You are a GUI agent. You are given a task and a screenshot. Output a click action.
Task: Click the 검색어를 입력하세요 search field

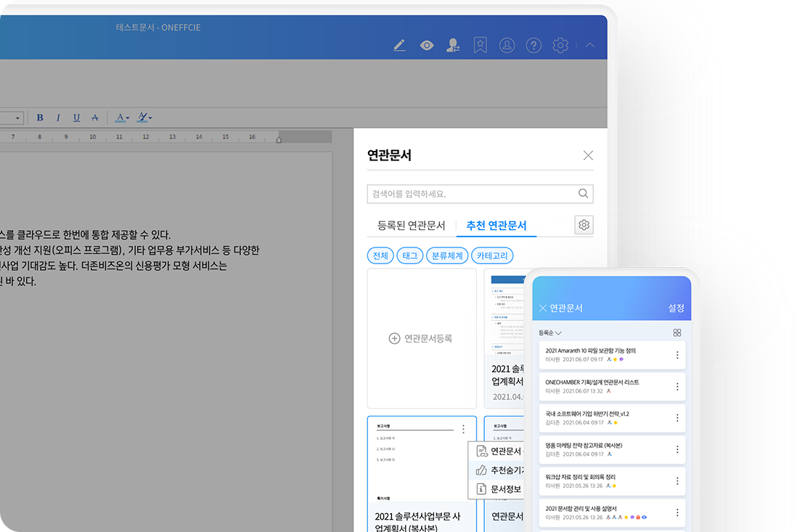click(x=480, y=194)
